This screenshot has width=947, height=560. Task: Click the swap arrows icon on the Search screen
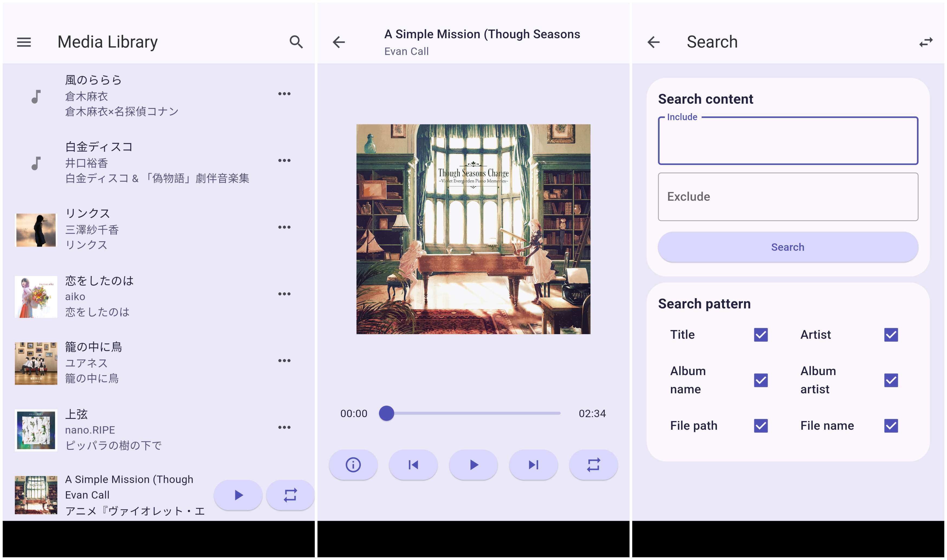[926, 42]
